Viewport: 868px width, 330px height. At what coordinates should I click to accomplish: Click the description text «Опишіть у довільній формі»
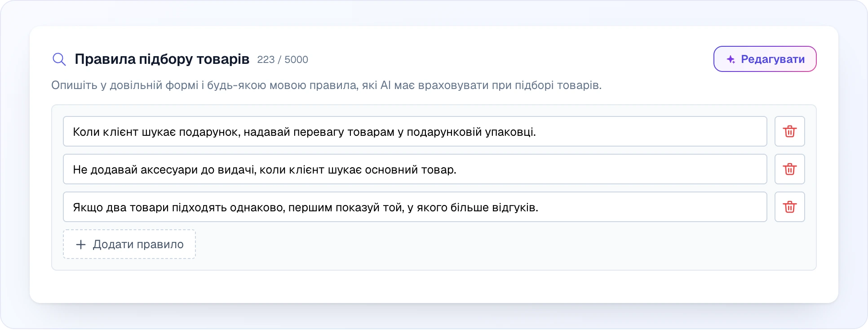coord(124,85)
